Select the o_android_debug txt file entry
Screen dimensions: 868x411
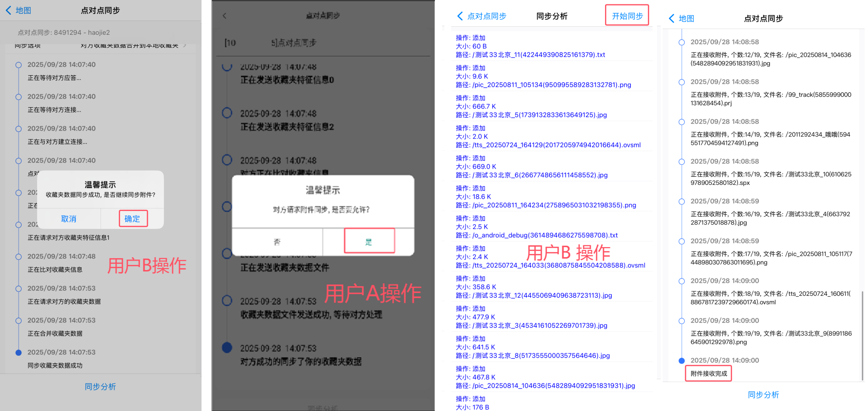[536, 227]
